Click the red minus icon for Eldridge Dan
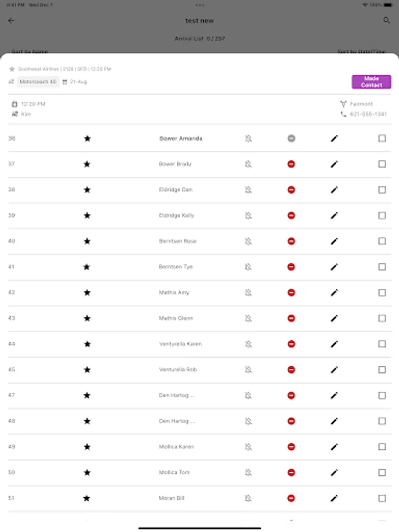Image resolution: width=399 pixels, height=532 pixels. [x=291, y=190]
